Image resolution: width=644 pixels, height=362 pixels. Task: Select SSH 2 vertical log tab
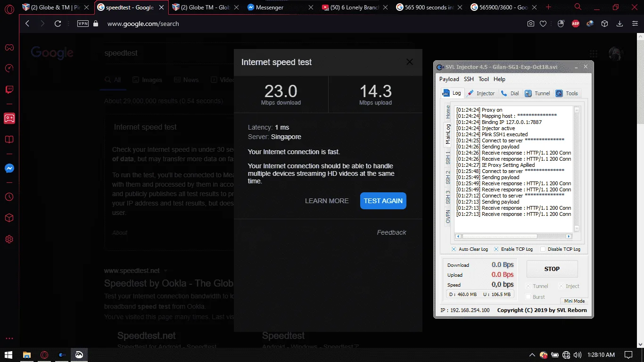click(x=448, y=178)
